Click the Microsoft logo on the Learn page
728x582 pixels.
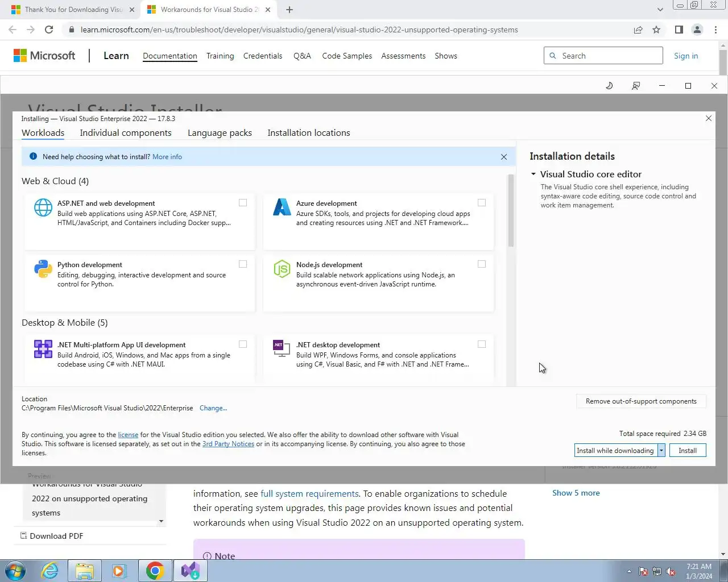click(44, 56)
